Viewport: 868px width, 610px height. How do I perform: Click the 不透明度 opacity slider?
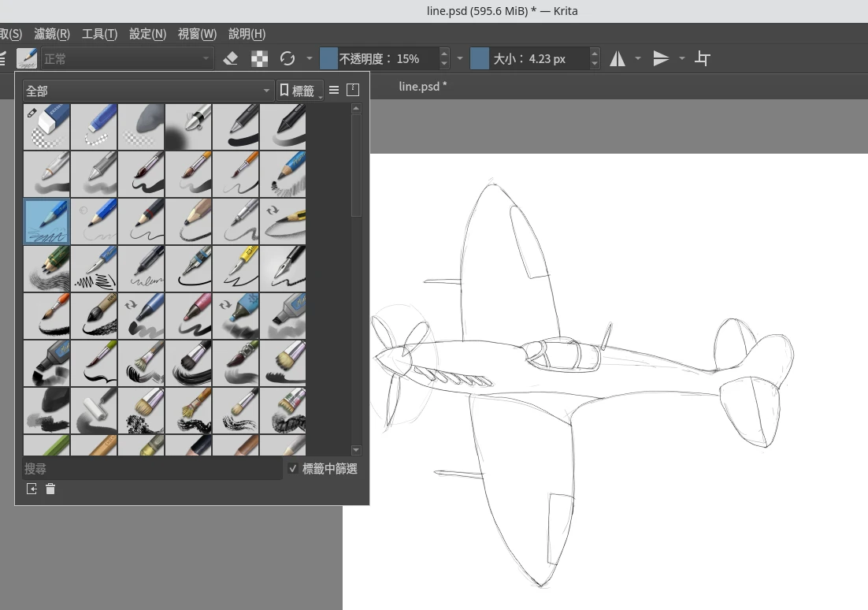[380, 58]
